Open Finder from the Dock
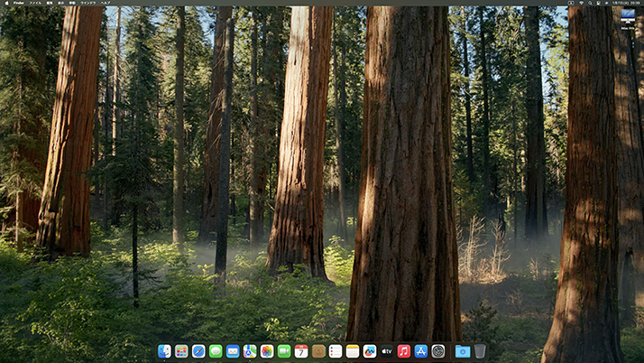The height and width of the screenshot is (363, 644). (x=164, y=351)
